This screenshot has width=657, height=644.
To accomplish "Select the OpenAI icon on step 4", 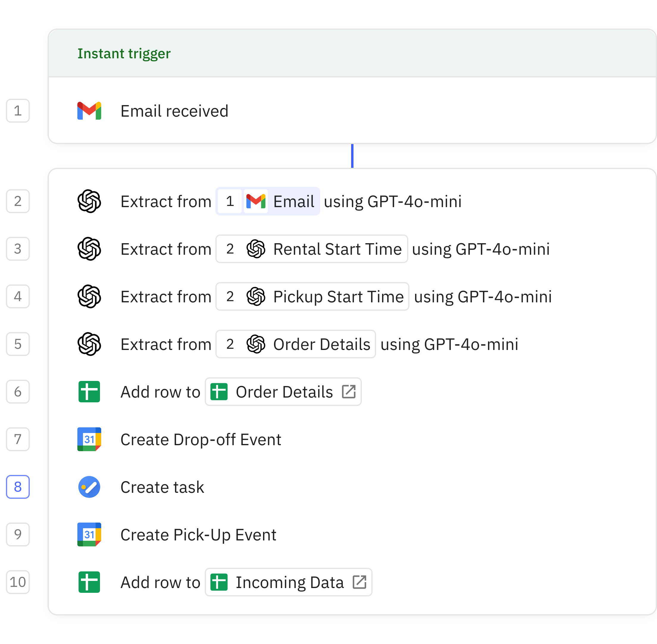I will 89,297.
